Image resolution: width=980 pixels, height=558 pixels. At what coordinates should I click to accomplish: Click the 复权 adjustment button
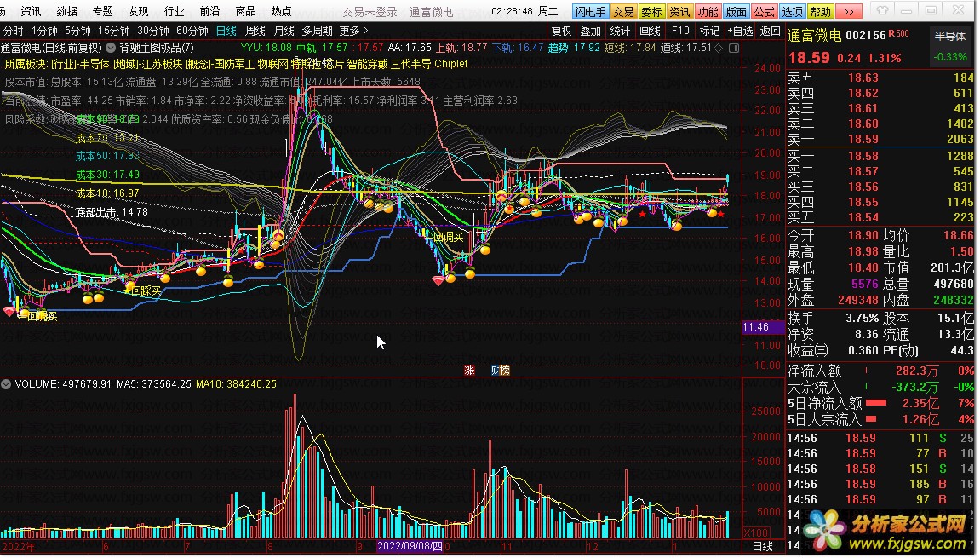[561, 31]
